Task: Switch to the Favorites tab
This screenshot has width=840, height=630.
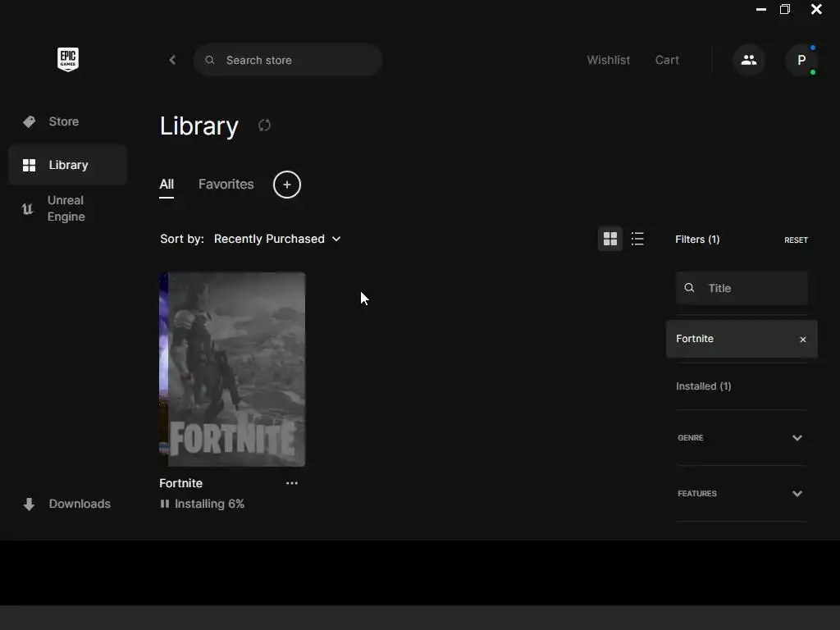Action: coord(226,185)
